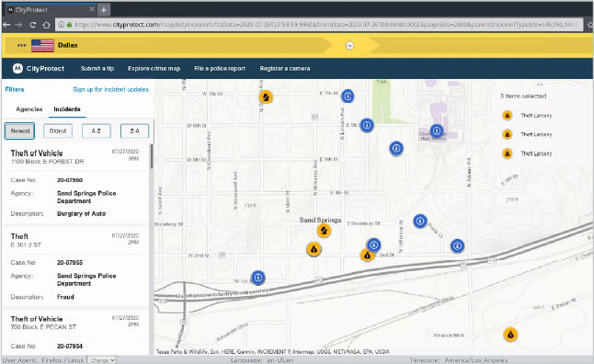Select File a police report
594x364 pixels.
tap(220, 69)
